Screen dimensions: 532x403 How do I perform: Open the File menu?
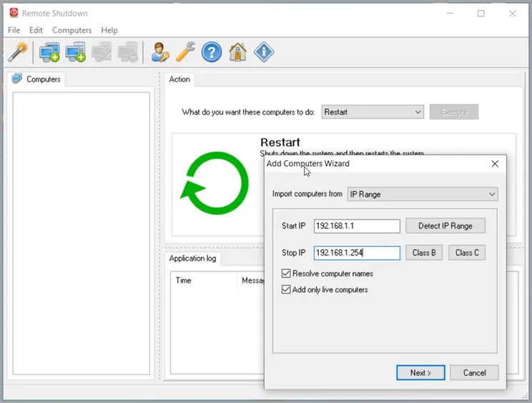point(14,30)
